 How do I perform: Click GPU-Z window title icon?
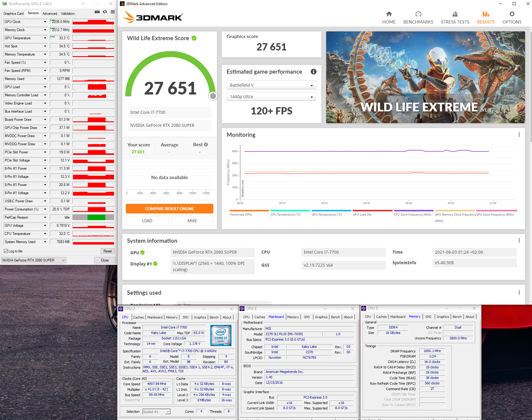(x=5, y=4)
